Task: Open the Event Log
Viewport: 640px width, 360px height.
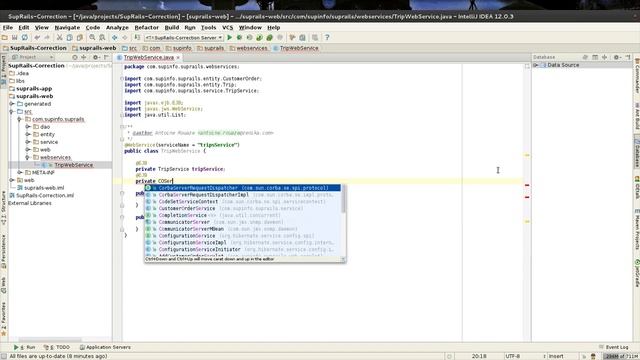Action: (x=614, y=347)
